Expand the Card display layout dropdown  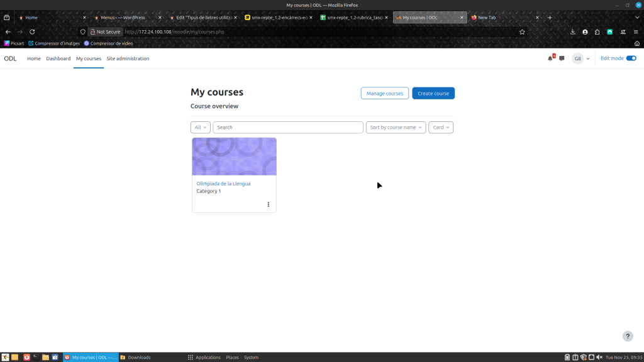tap(441, 128)
